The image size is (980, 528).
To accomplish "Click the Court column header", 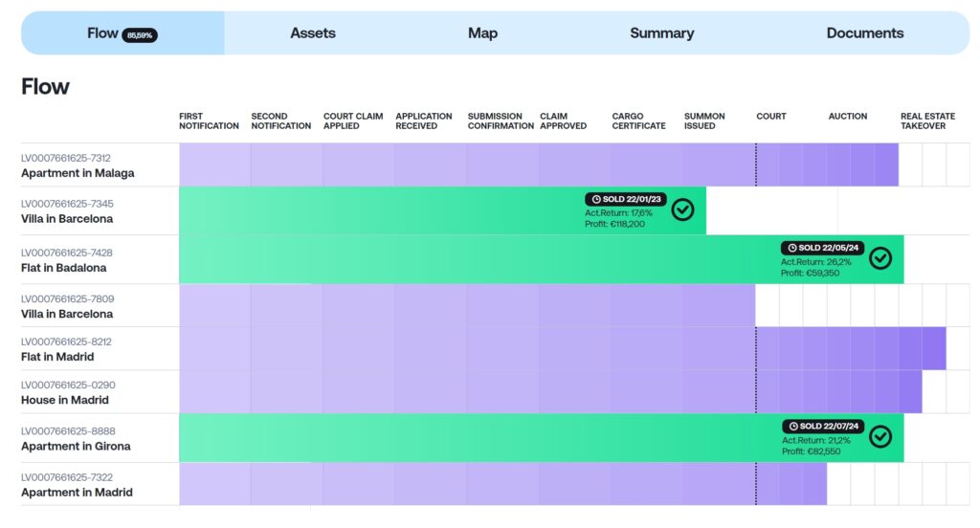I will click(x=771, y=117).
